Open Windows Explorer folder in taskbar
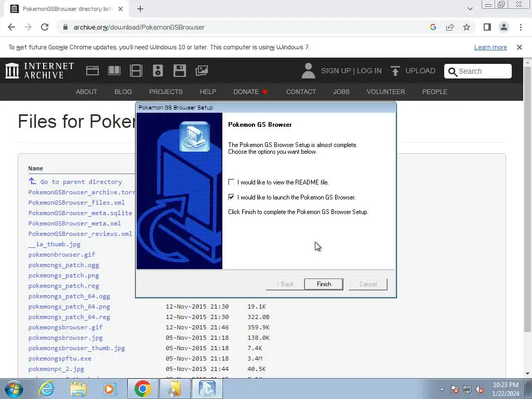 [x=78, y=389]
